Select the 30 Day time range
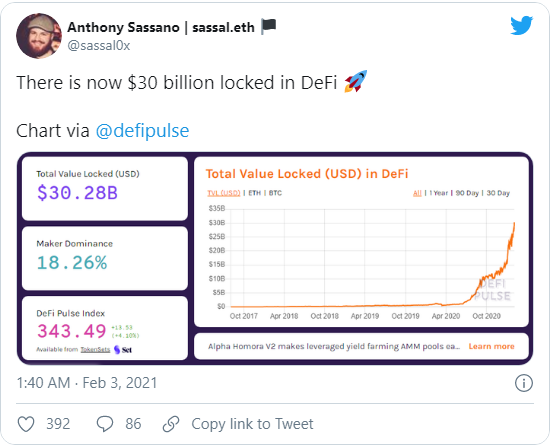Viewport: 551px width, 446px height. [x=498, y=193]
